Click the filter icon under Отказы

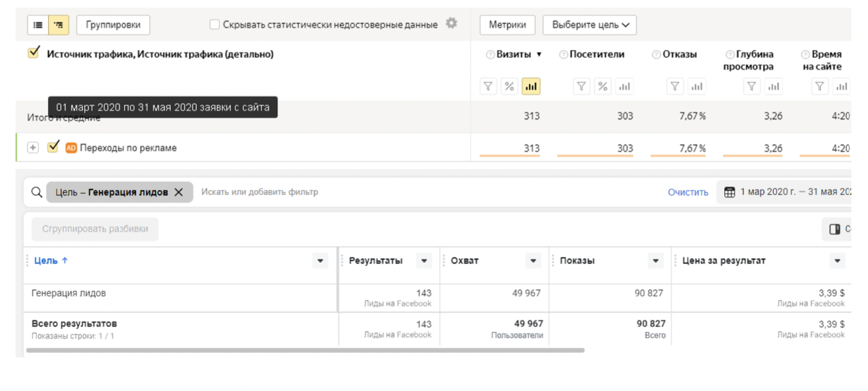pyautogui.click(x=675, y=87)
